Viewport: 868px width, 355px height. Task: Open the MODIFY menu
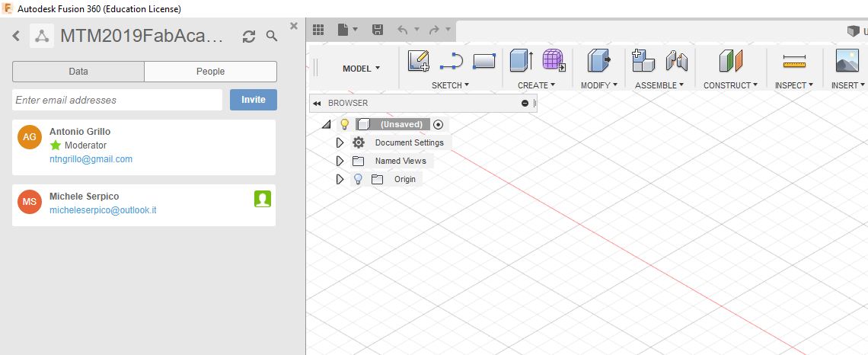pos(599,85)
